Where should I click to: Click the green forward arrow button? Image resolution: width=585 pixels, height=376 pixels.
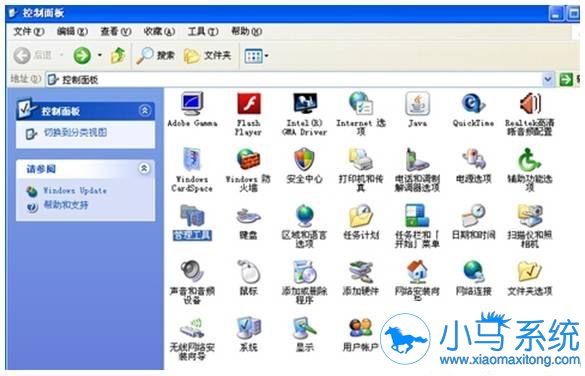[x=82, y=56]
